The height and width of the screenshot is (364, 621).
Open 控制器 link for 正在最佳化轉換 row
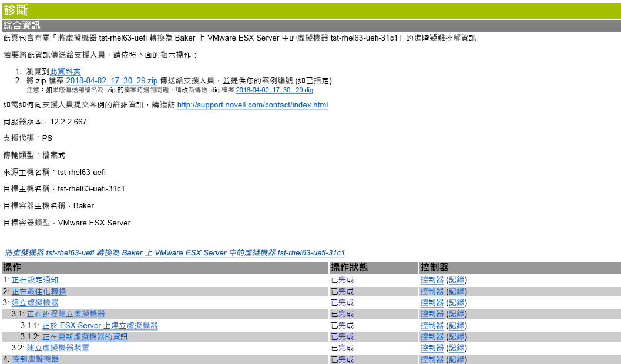click(x=432, y=291)
